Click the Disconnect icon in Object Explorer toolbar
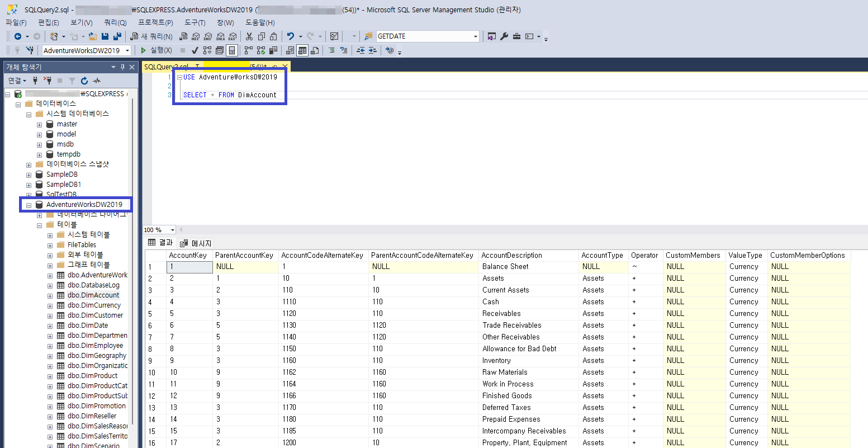Viewport: 868px width, 448px height. 47,81
